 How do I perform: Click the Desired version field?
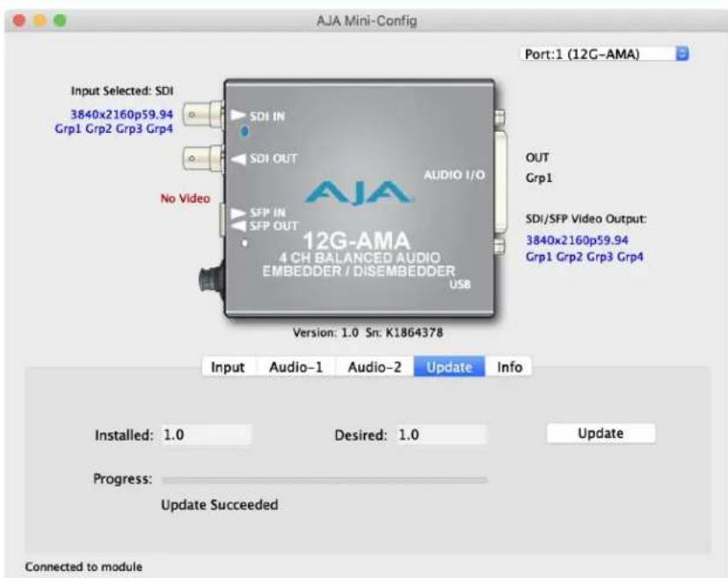pos(441,435)
